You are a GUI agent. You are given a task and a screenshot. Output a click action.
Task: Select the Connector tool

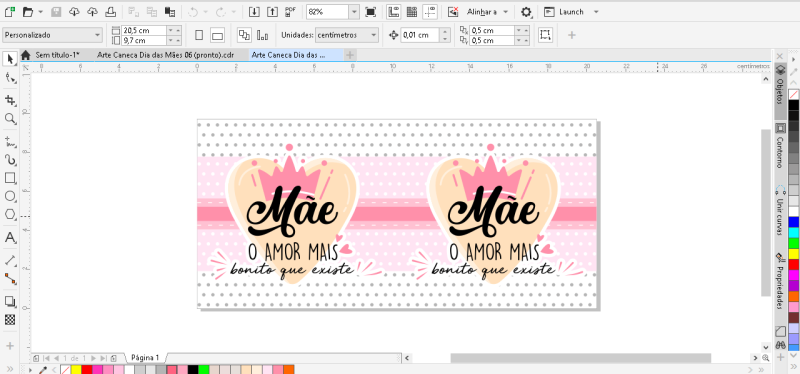click(10, 279)
